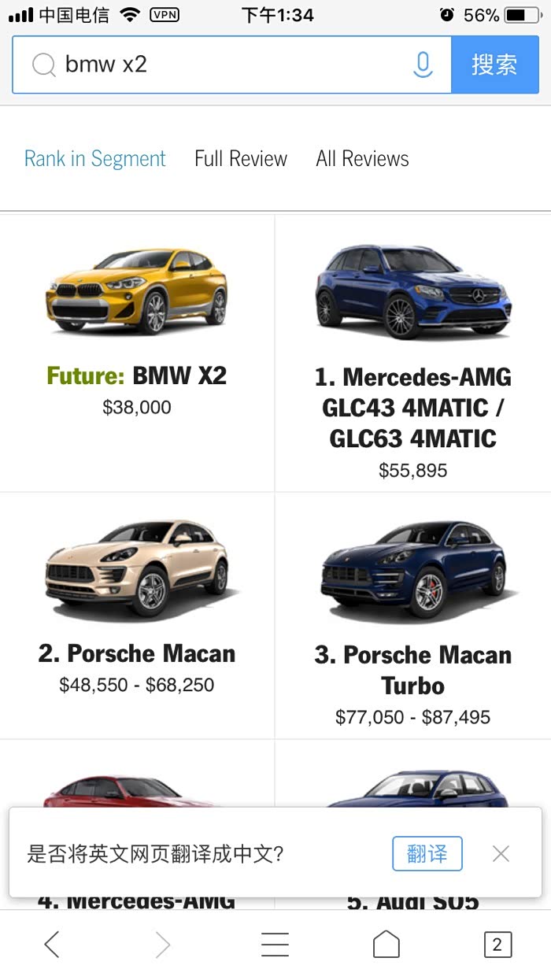The width and height of the screenshot is (551, 980).
Task: Open the Porsche Macan Turbo title link
Action: (x=413, y=670)
